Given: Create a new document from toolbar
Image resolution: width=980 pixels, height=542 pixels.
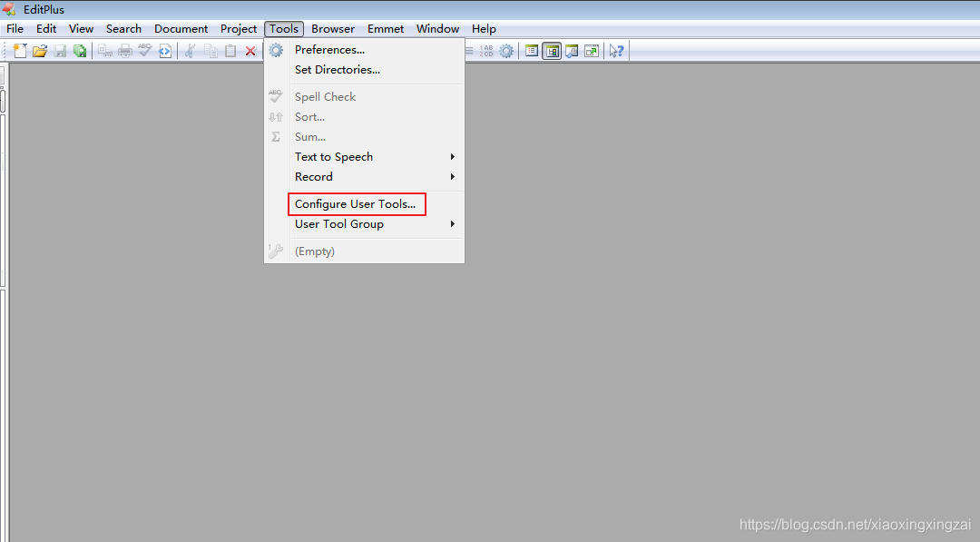Looking at the screenshot, I should click(20, 51).
